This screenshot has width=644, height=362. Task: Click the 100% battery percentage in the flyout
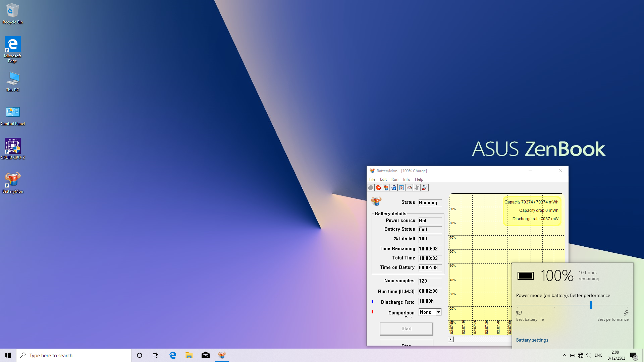557,276
